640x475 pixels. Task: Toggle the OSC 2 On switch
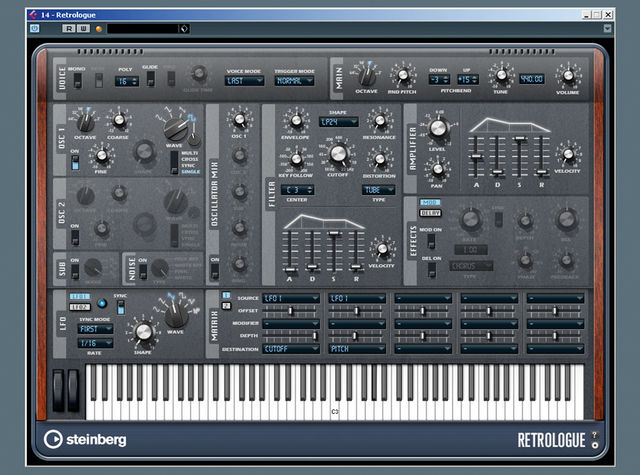(x=75, y=237)
